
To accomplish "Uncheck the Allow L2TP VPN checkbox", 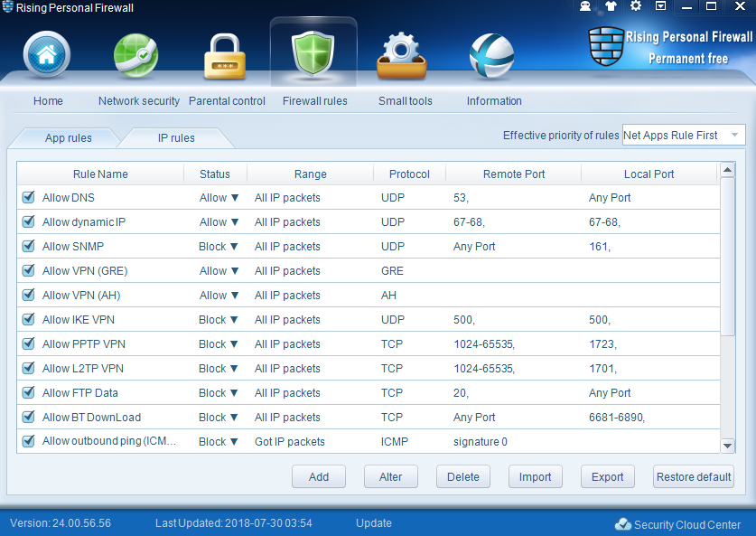I will [x=28, y=368].
